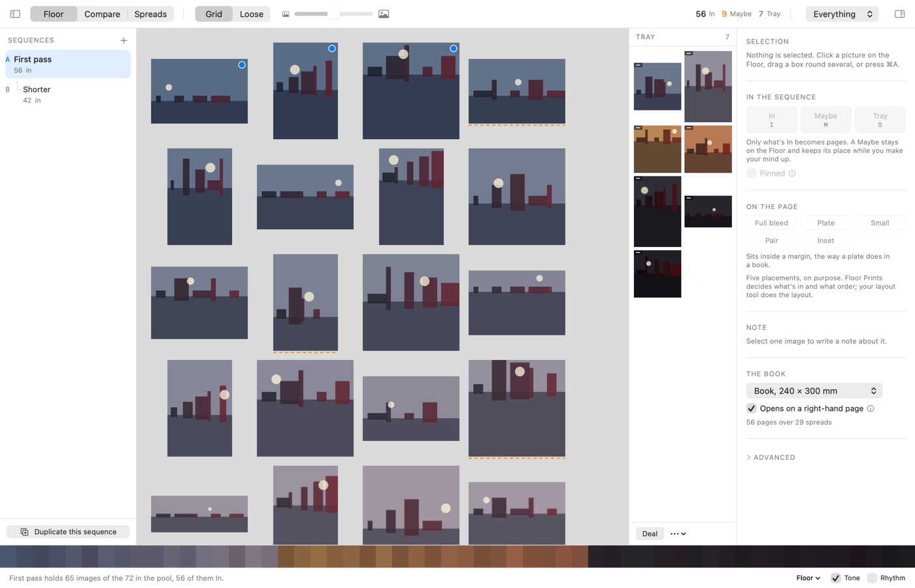915x588 pixels.
Task: Select the Shorter sequence
Action: click(x=68, y=94)
